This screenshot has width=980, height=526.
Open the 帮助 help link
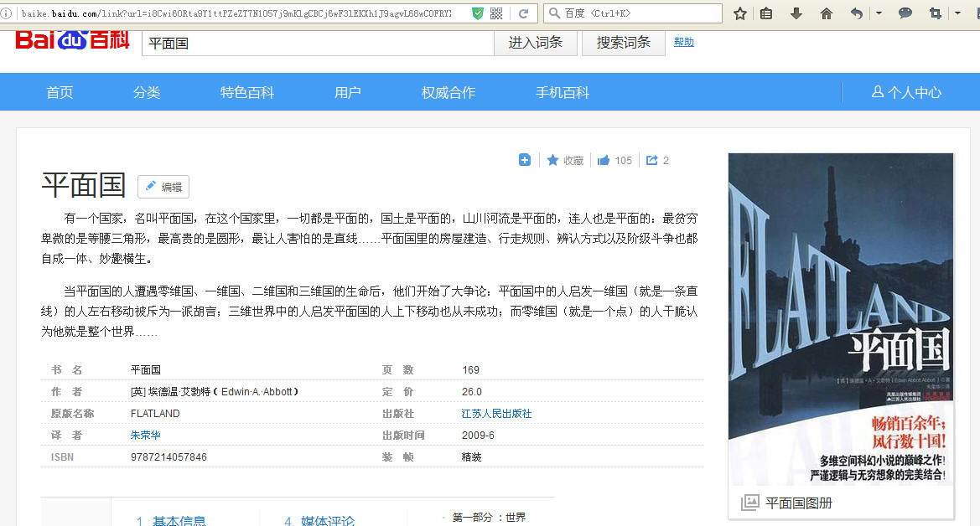pos(684,42)
